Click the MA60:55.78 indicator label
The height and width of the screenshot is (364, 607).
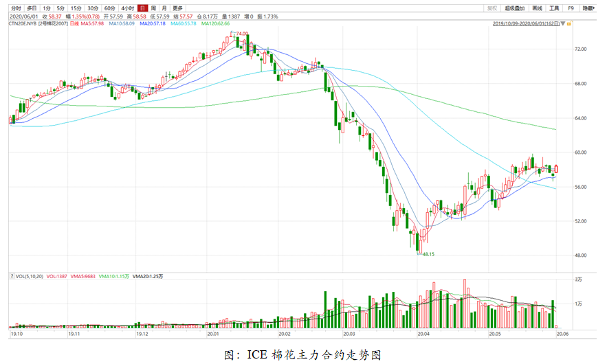[184, 23]
